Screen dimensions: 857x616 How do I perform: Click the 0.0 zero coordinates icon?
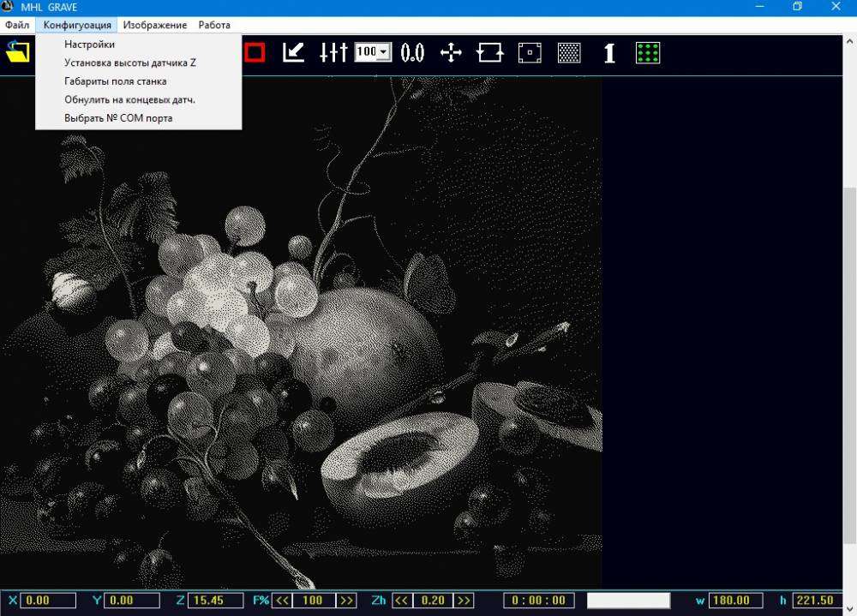tap(412, 53)
